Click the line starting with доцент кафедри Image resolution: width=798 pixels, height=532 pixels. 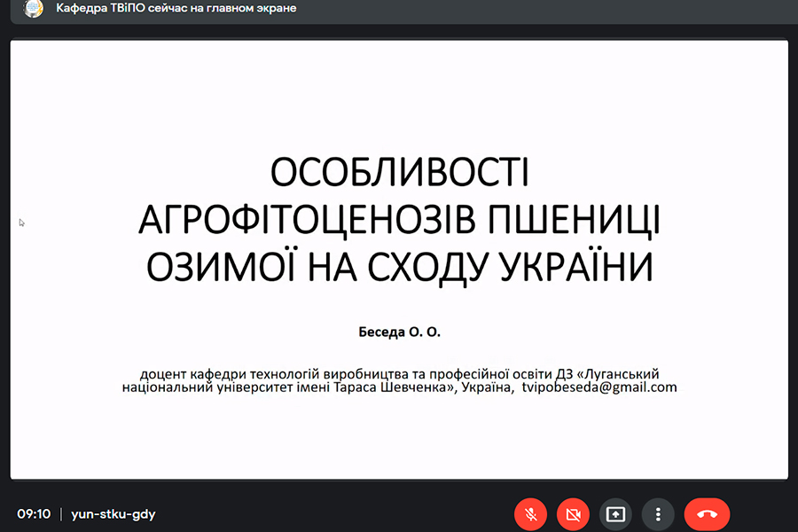399,374
